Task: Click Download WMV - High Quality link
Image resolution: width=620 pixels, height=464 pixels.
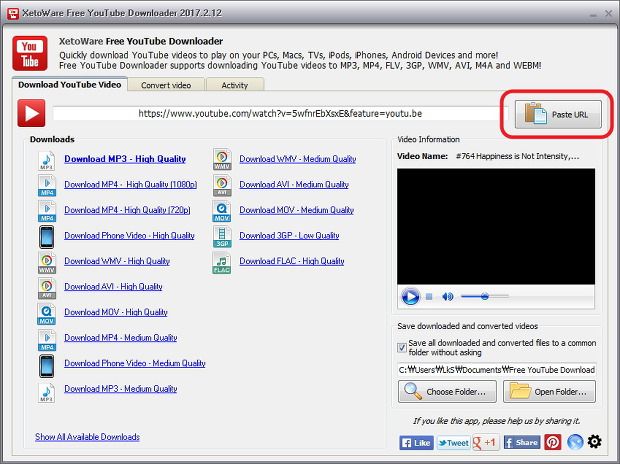Action: click(117, 261)
